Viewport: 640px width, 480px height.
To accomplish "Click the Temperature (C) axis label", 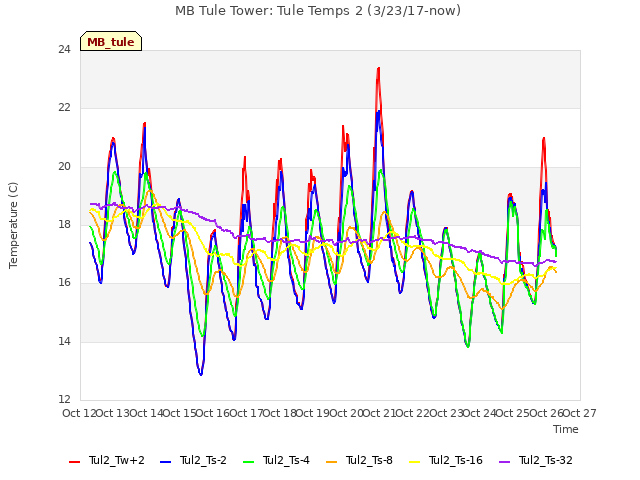I will (x=13, y=225).
